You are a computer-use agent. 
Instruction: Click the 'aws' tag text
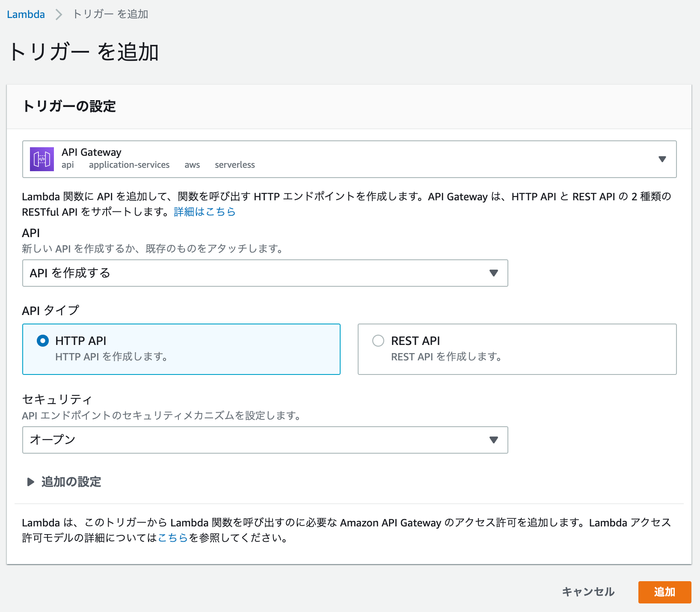192,165
